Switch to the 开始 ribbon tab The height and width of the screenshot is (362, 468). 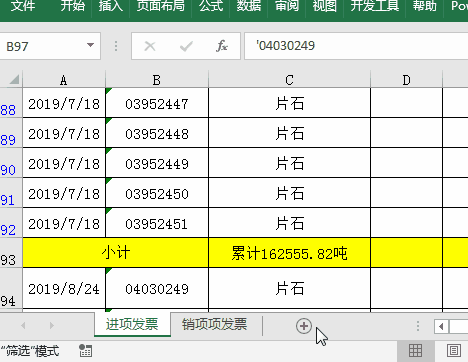73,6
